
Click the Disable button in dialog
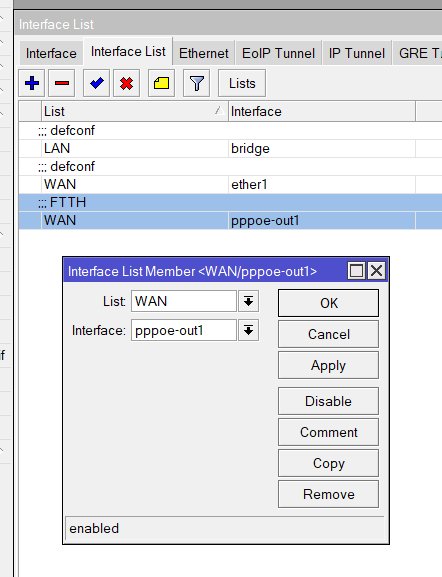tap(328, 401)
